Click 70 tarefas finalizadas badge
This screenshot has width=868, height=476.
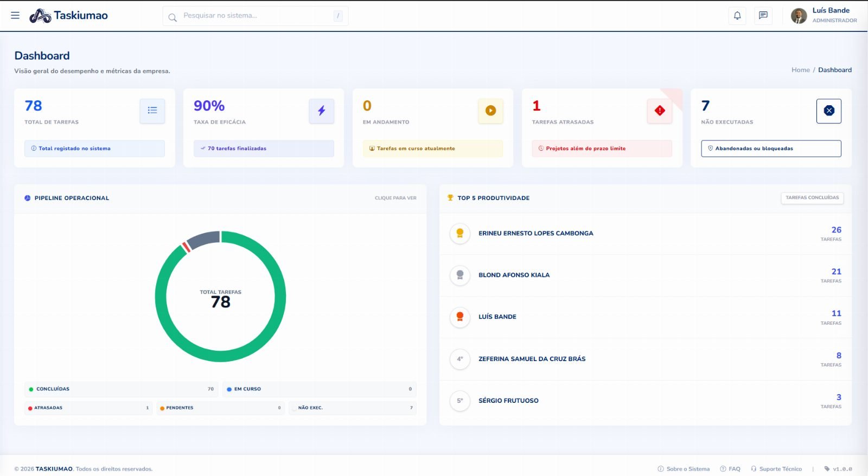point(264,149)
